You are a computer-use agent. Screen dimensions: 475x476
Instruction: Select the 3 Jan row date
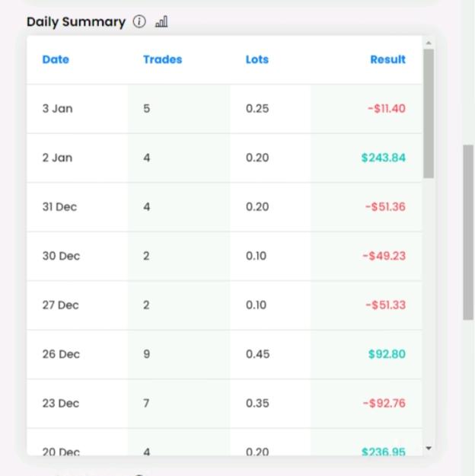pyautogui.click(x=57, y=109)
